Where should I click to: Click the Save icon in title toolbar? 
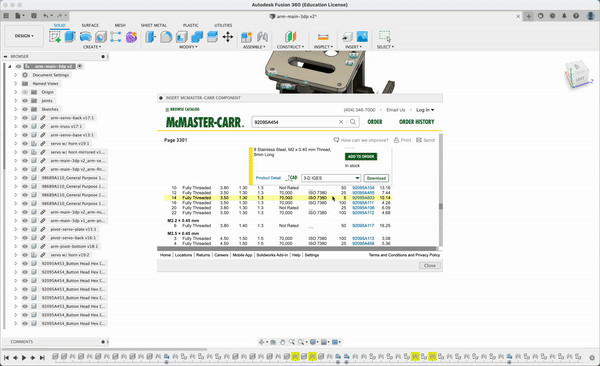coord(34,16)
